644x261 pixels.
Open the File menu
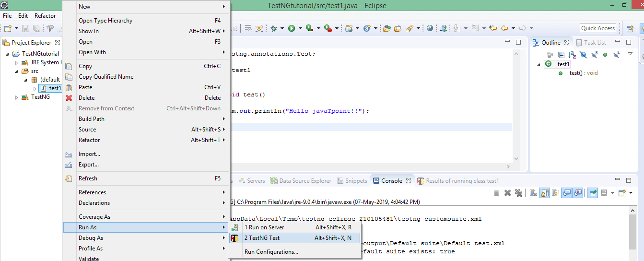coord(7,16)
